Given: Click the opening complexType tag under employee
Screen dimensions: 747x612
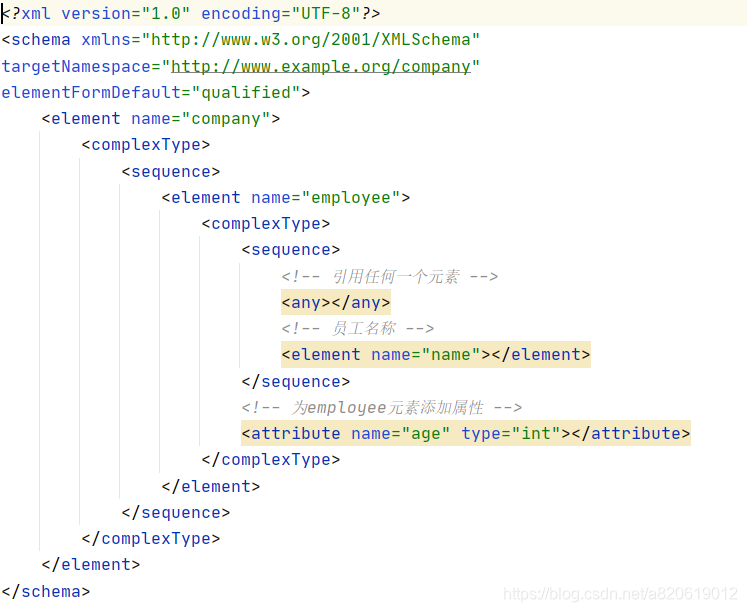Looking at the screenshot, I should (x=266, y=224).
